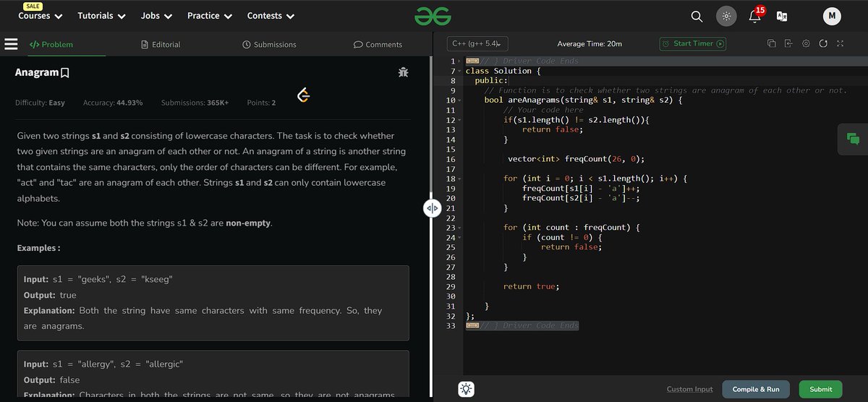Bookmark the Anagram problem
Image resolution: width=868 pixels, height=402 pixels.
pyautogui.click(x=65, y=72)
